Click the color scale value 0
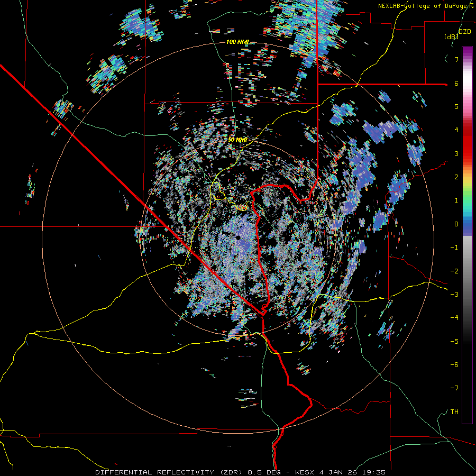This screenshot has height=476, width=476. [x=456, y=224]
